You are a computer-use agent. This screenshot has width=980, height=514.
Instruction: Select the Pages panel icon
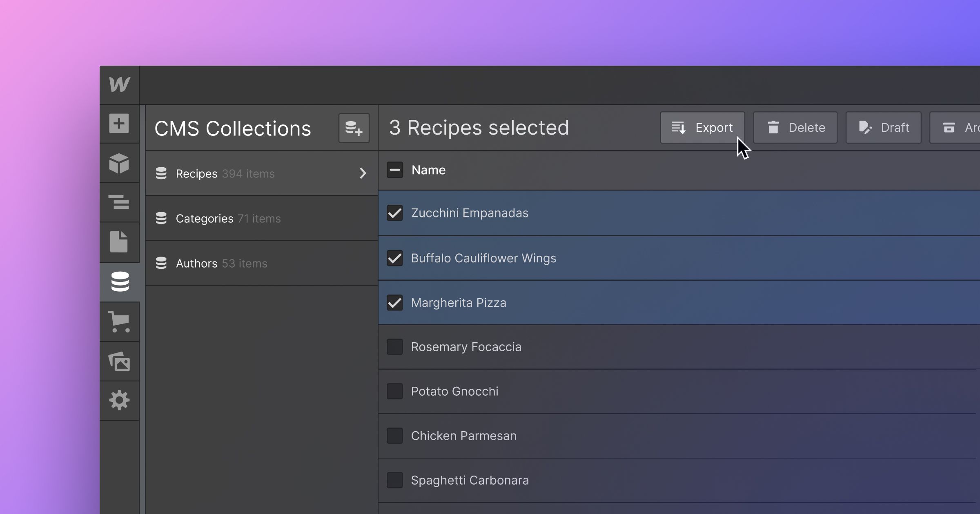(x=120, y=242)
